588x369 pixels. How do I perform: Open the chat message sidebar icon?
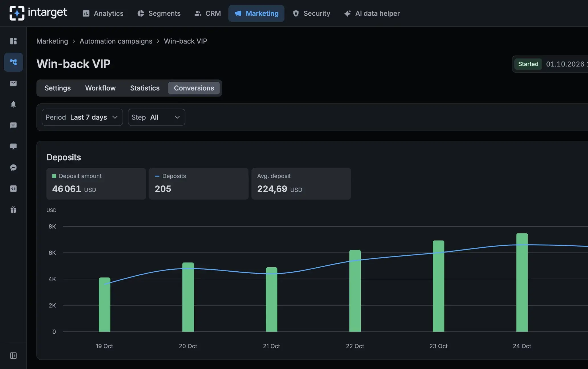click(x=13, y=125)
